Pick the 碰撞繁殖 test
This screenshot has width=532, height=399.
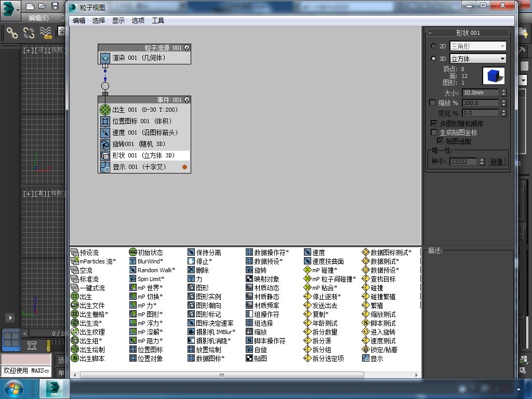[x=379, y=297]
